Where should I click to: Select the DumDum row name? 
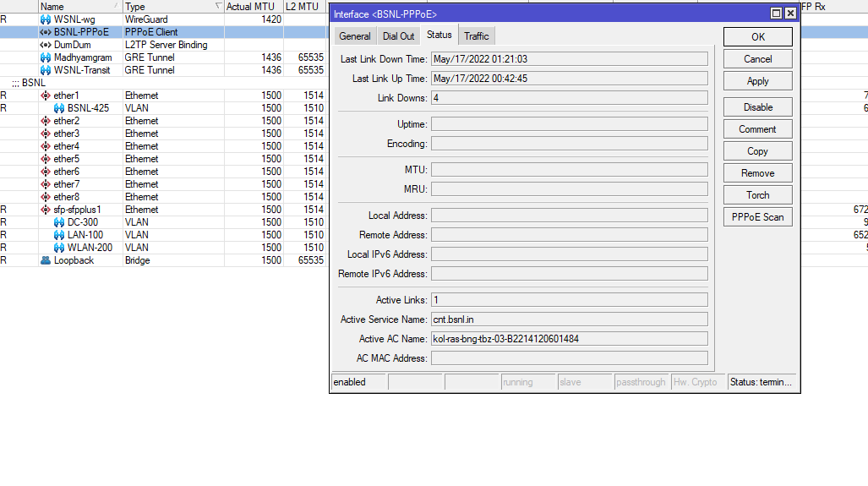point(72,45)
